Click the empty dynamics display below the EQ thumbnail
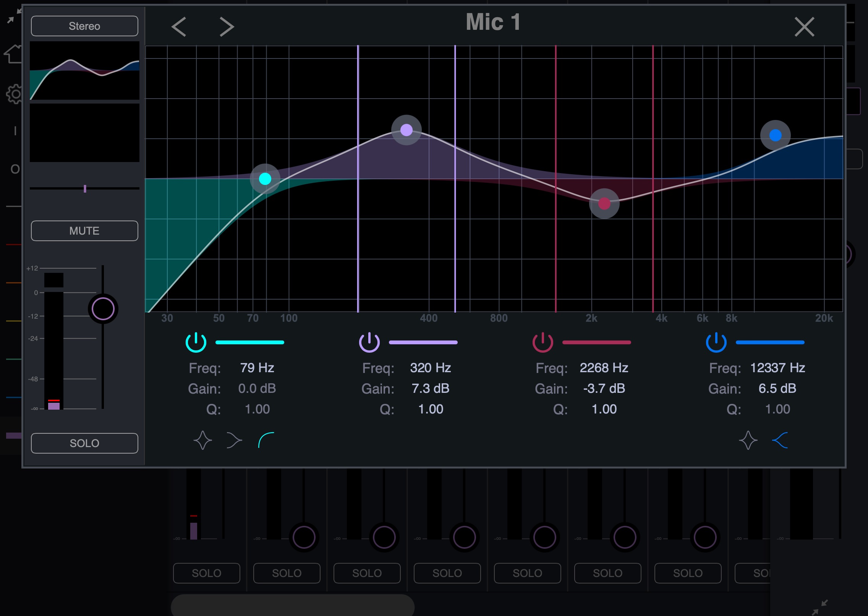The height and width of the screenshot is (616, 868). point(84,133)
